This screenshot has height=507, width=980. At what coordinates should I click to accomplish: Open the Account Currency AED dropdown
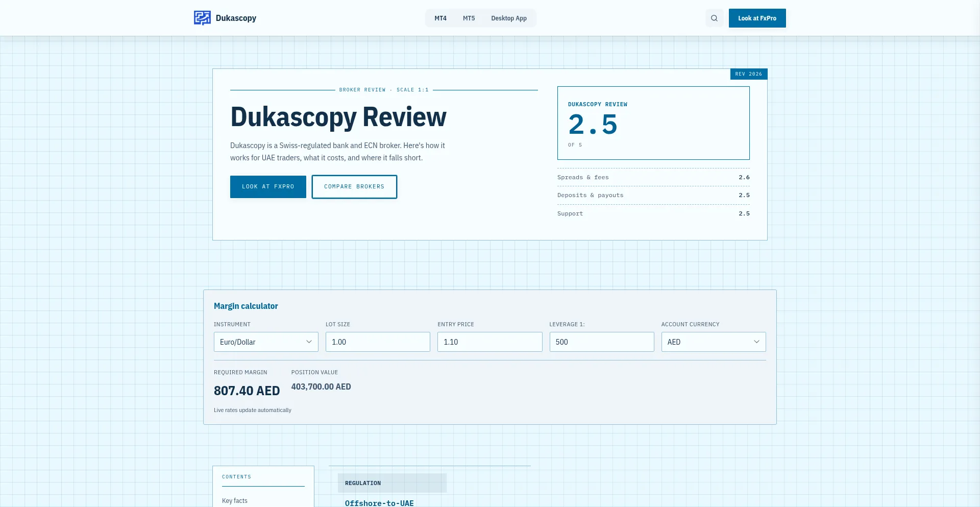(x=714, y=342)
